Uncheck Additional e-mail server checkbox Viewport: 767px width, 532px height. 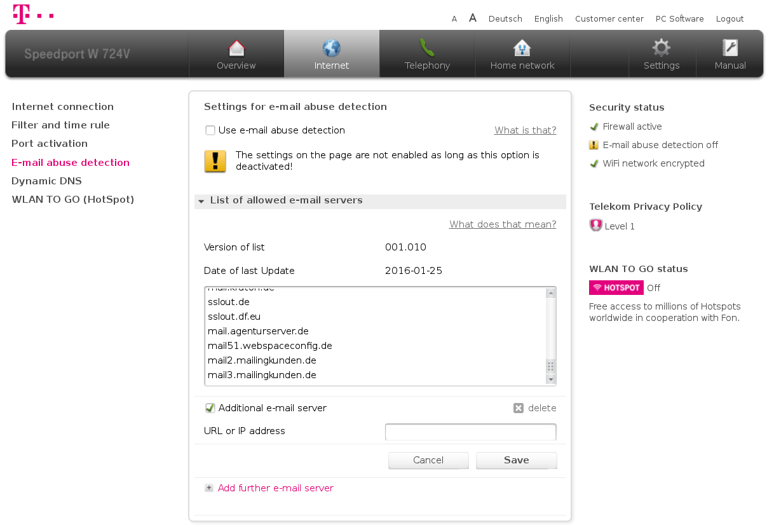point(210,408)
